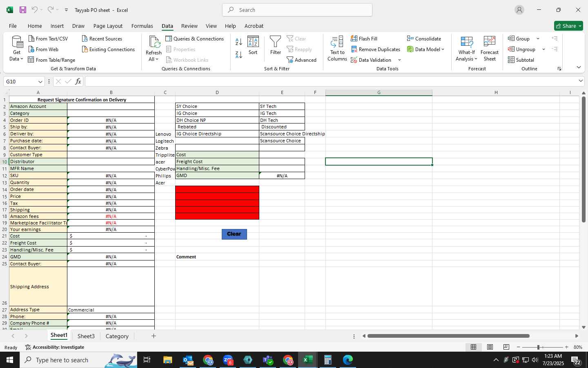
Task: Click into the formula bar input
Action: tap(331, 81)
